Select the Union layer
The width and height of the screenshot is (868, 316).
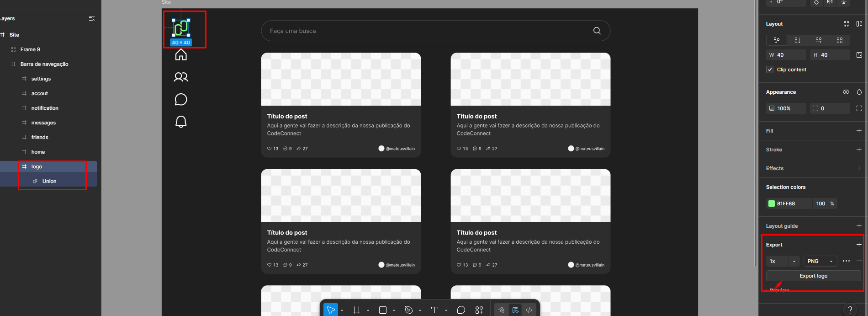coord(49,181)
